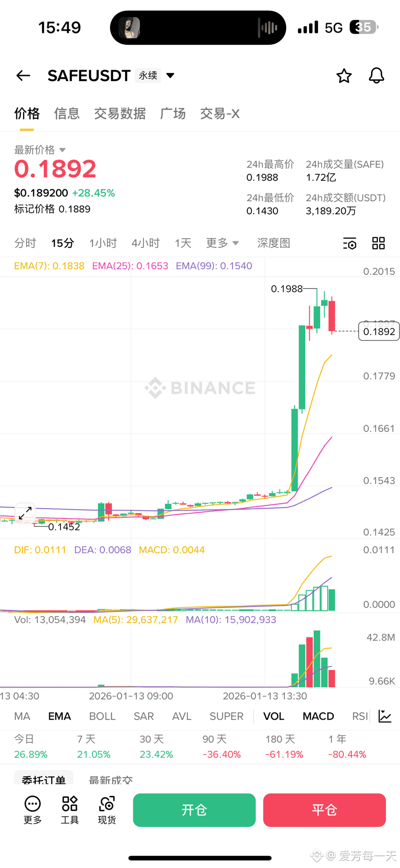Open the 交易-X tab
The width and height of the screenshot is (400, 868).
[x=220, y=114]
